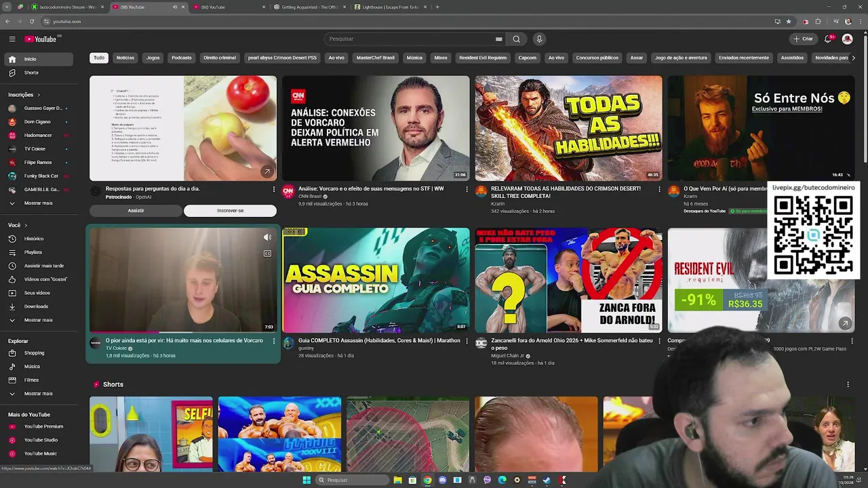This screenshot has width=868, height=488.
Task: Click the YouTube logo
Action: click(x=41, y=39)
